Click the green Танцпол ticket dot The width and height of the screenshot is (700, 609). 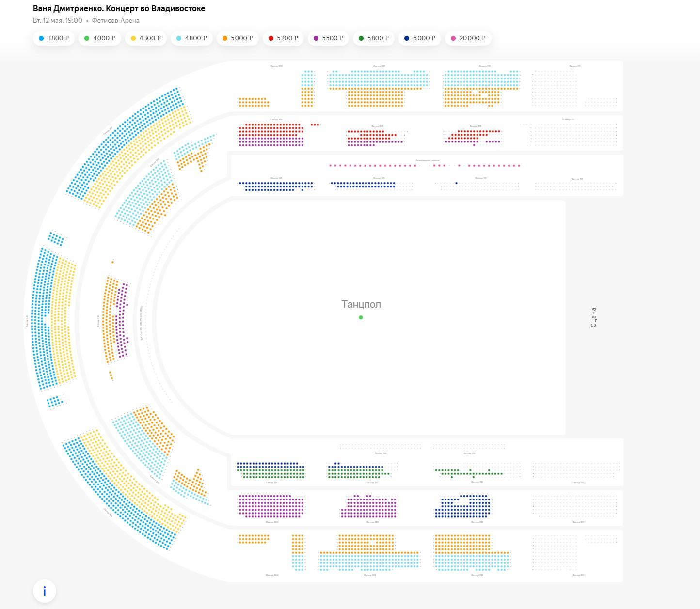pyautogui.click(x=361, y=317)
